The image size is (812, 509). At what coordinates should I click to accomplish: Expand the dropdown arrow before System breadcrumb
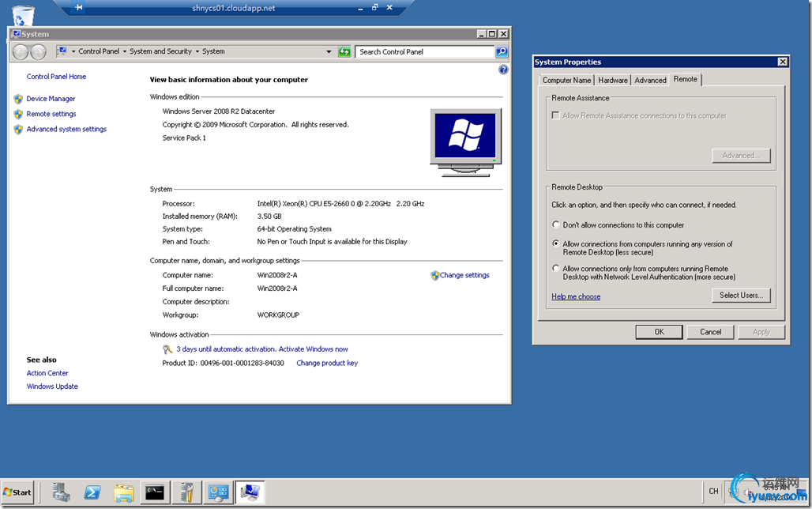[x=197, y=52]
